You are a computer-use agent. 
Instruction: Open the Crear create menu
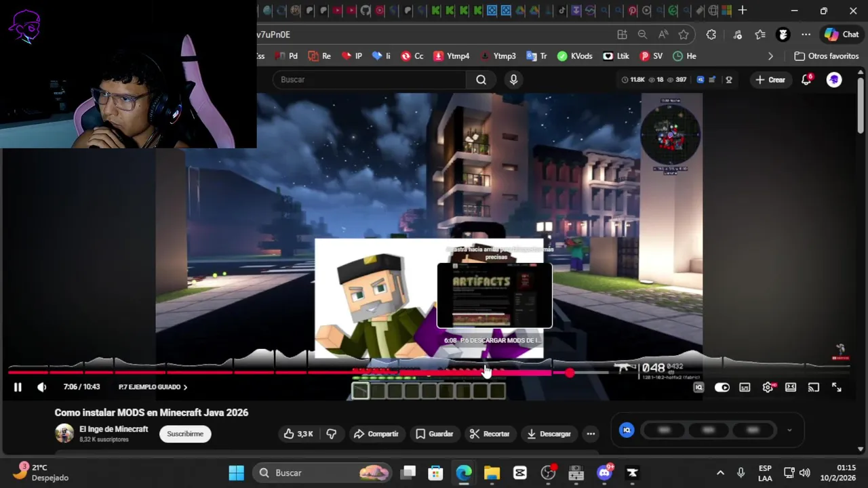pos(770,79)
